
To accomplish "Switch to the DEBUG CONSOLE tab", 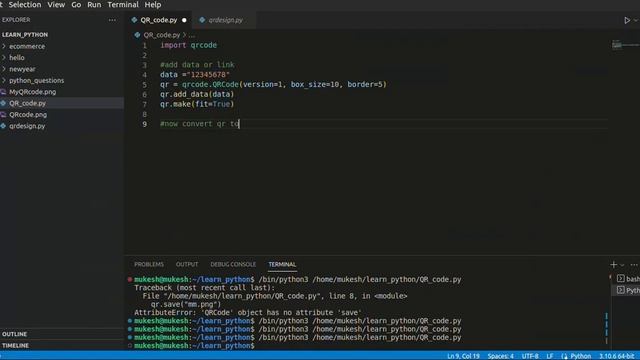I will [233, 264].
